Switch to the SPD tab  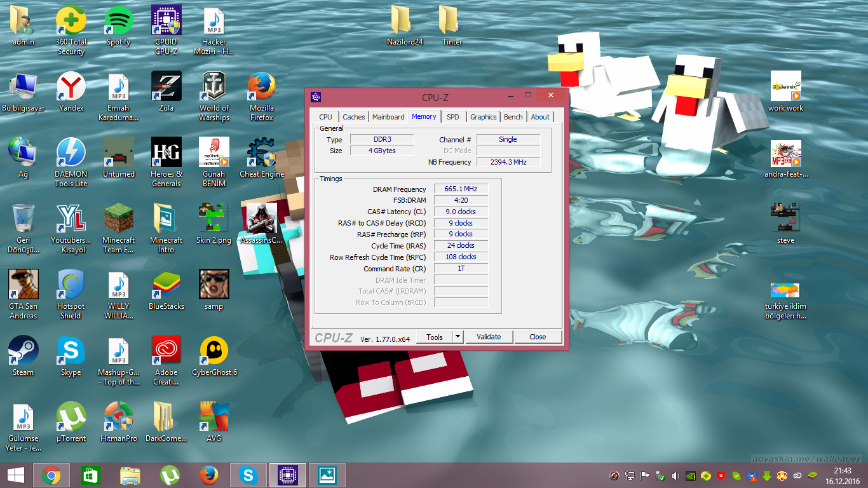point(452,117)
